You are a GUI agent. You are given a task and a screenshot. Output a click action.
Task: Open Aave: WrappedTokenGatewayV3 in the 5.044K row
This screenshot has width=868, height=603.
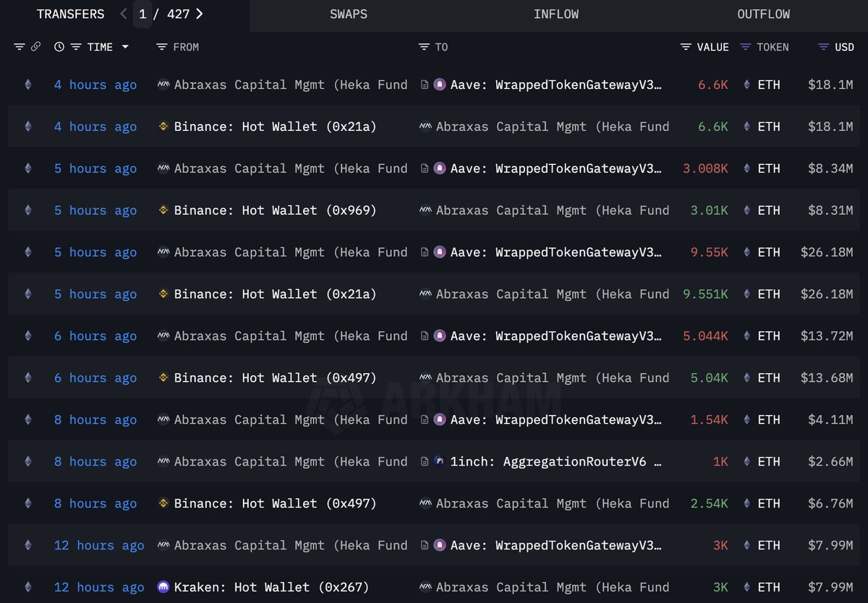tap(556, 336)
